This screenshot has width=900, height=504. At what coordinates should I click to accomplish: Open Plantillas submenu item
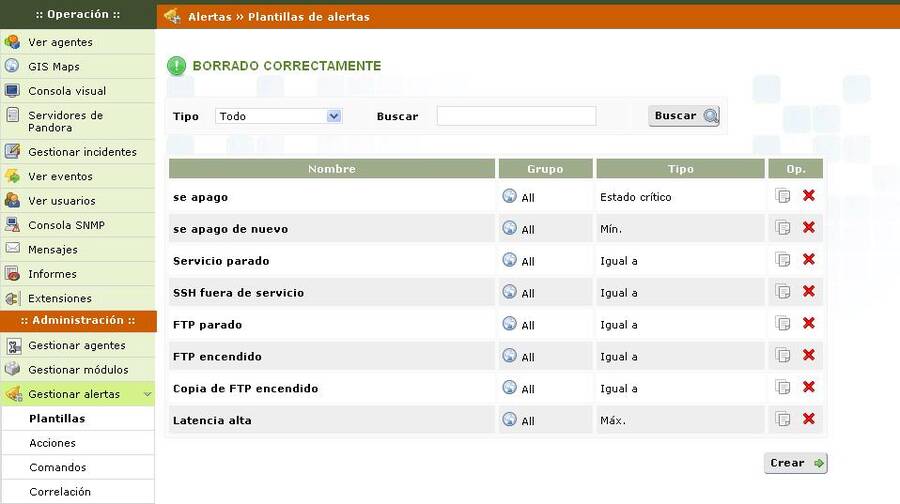57,419
